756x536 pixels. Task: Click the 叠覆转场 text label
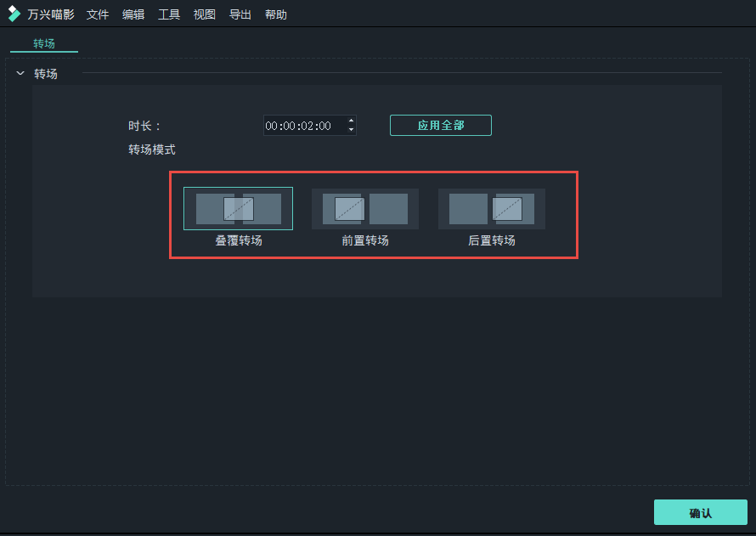pyautogui.click(x=238, y=240)
